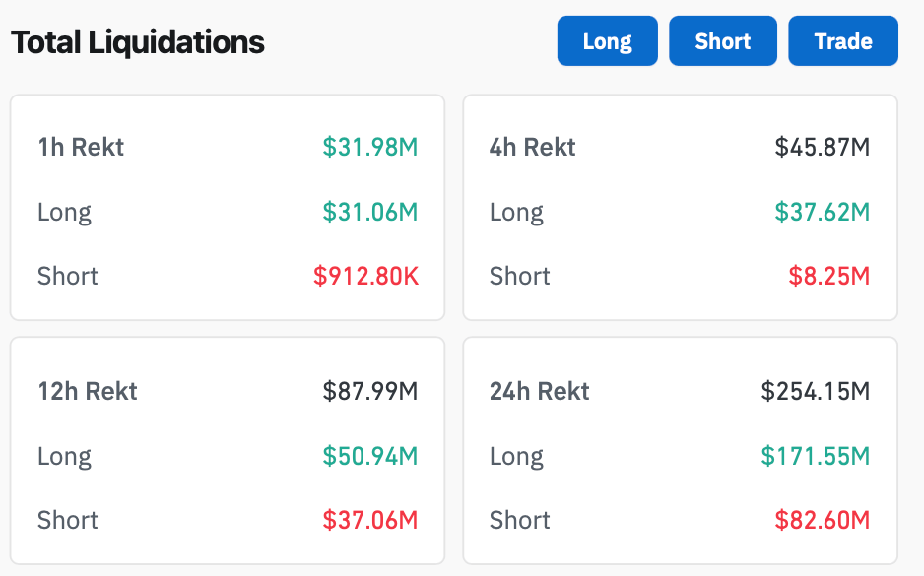The height and width of the screenshot is (576, 924).
Task: Select the $82.60M short value
Action: 823,520
